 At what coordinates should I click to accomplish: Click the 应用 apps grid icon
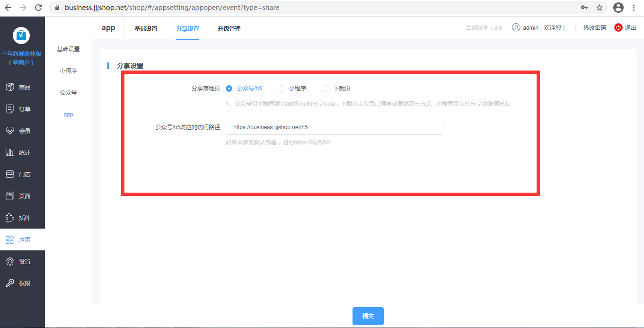[9, 239]
